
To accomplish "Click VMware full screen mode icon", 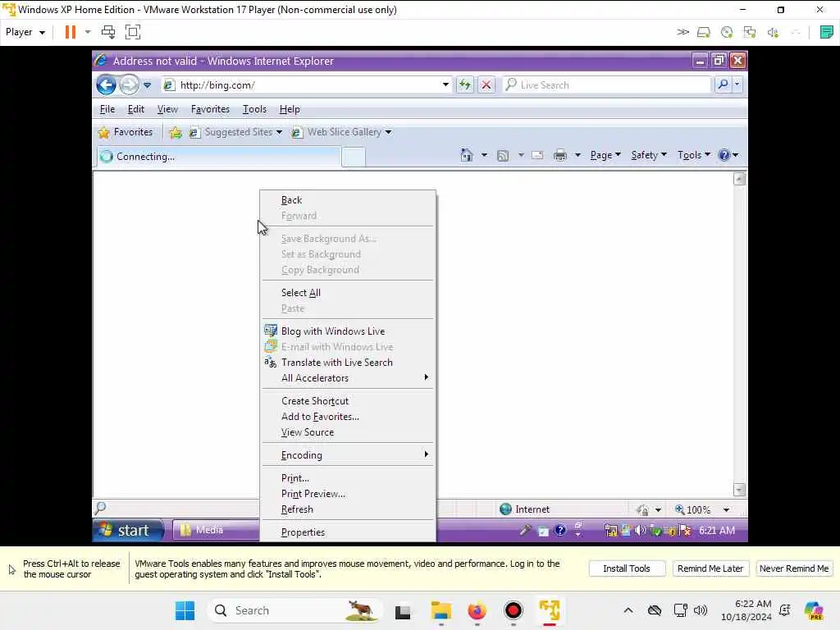I will (132, 32).
